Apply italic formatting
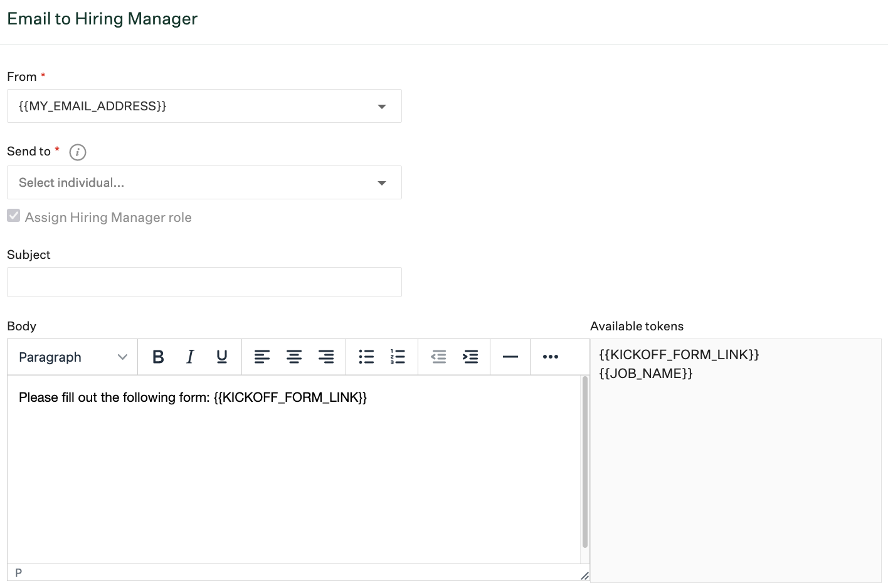This screenshot has height=588, width=888. coord(189,357)
